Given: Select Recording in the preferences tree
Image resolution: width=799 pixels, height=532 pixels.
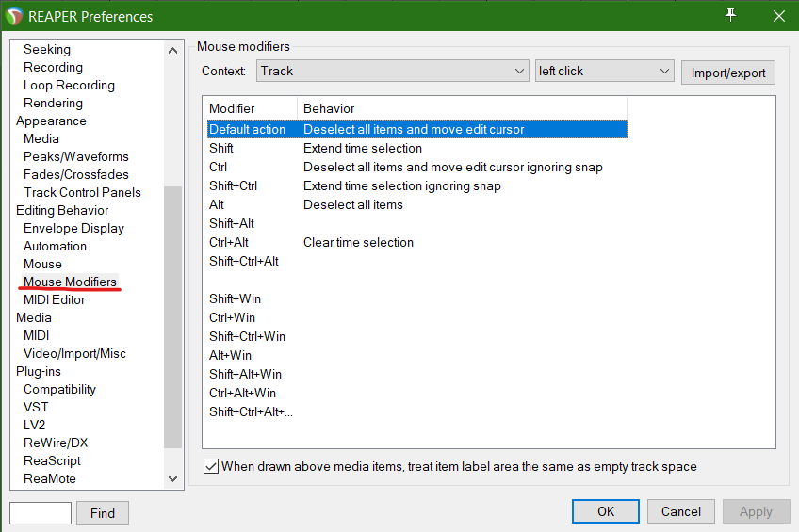Looking at the screenshot, I should point(53,67).
